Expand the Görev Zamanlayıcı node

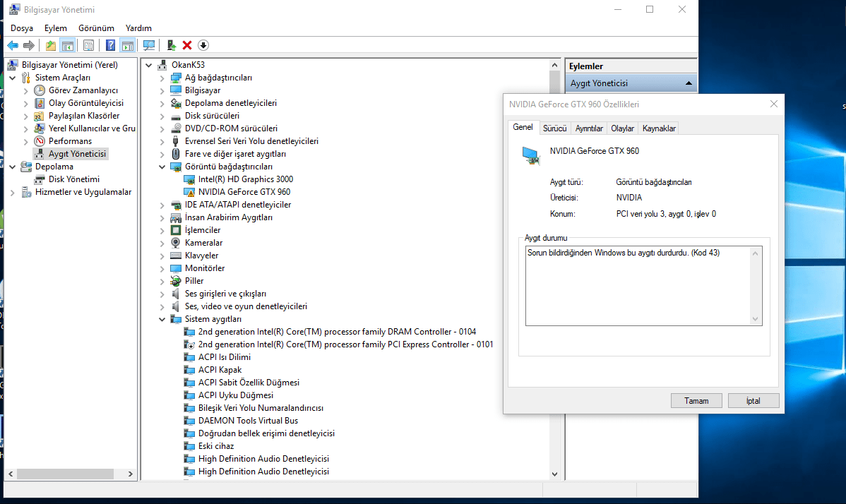26,90
